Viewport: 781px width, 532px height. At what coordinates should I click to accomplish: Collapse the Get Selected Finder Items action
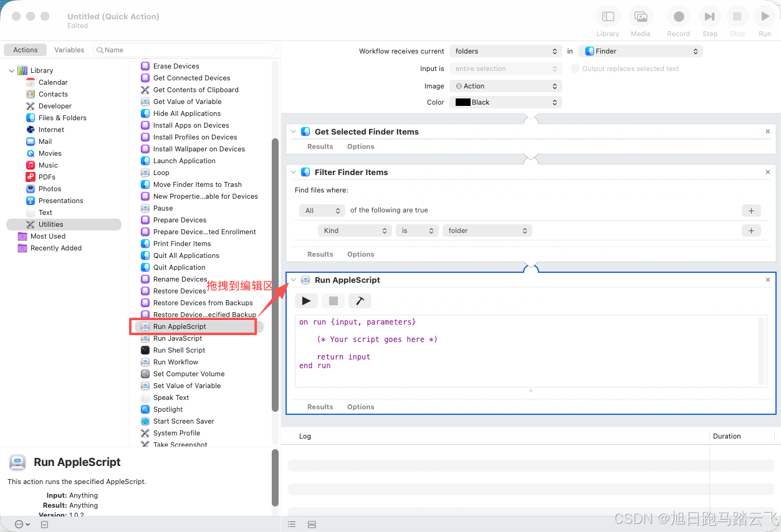pyautogui.click(x=294, y=131)
